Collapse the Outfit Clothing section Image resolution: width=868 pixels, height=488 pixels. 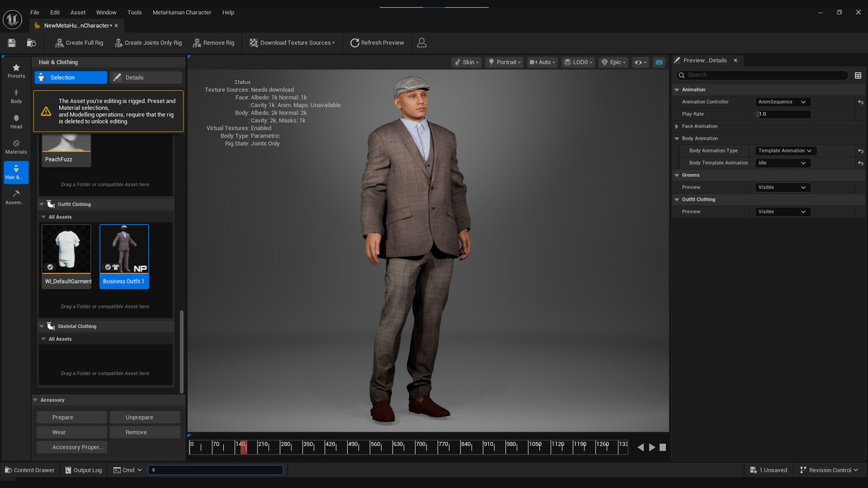41,204
